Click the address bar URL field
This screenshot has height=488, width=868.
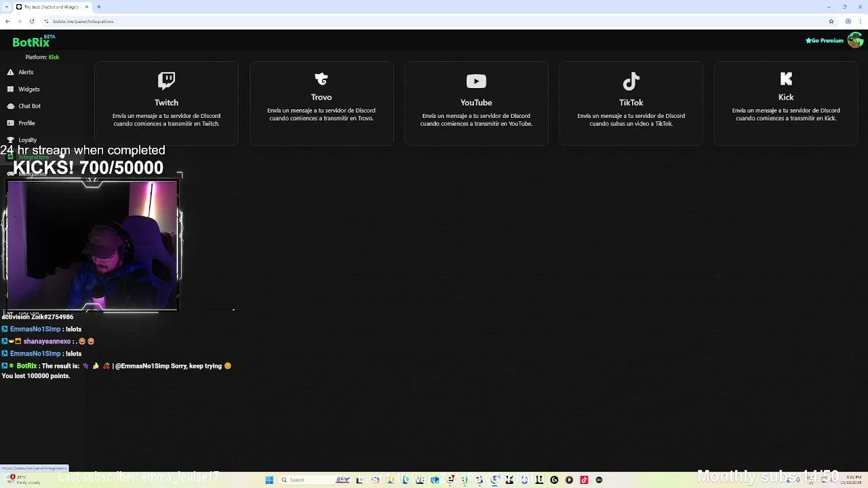tap(434, 21)
